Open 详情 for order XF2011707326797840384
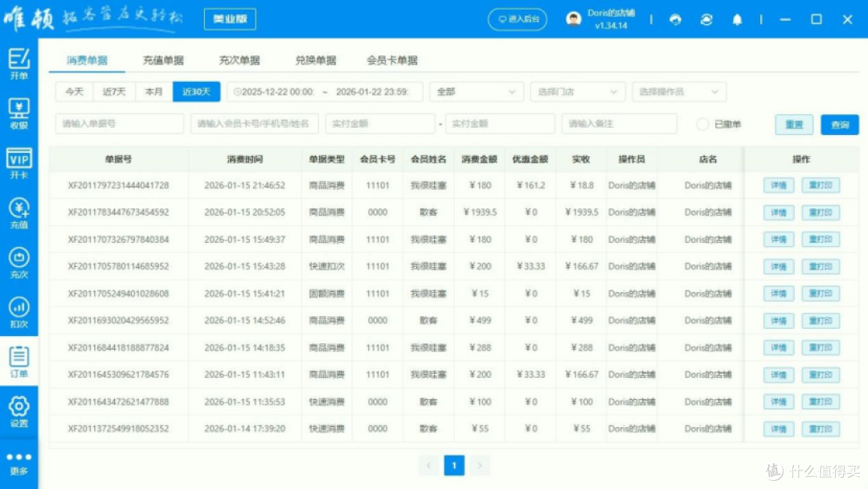The height and width of the screenshot is (489, 868). point(779,239)
